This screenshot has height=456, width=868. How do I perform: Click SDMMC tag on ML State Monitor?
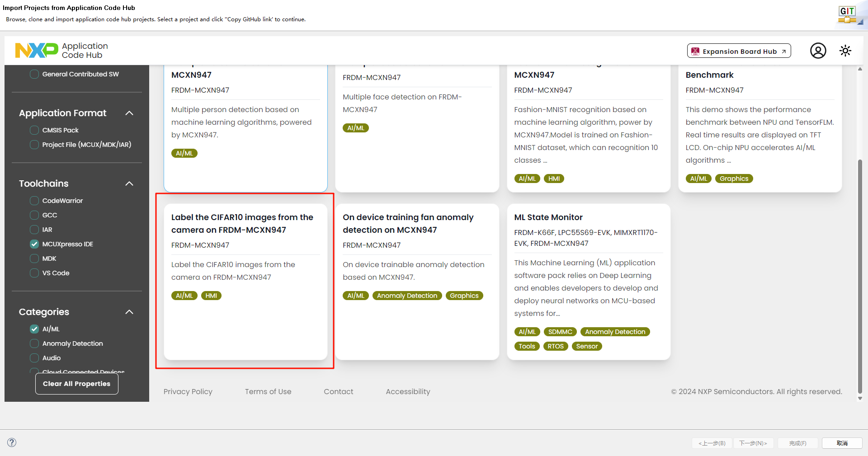coord(560,332)
